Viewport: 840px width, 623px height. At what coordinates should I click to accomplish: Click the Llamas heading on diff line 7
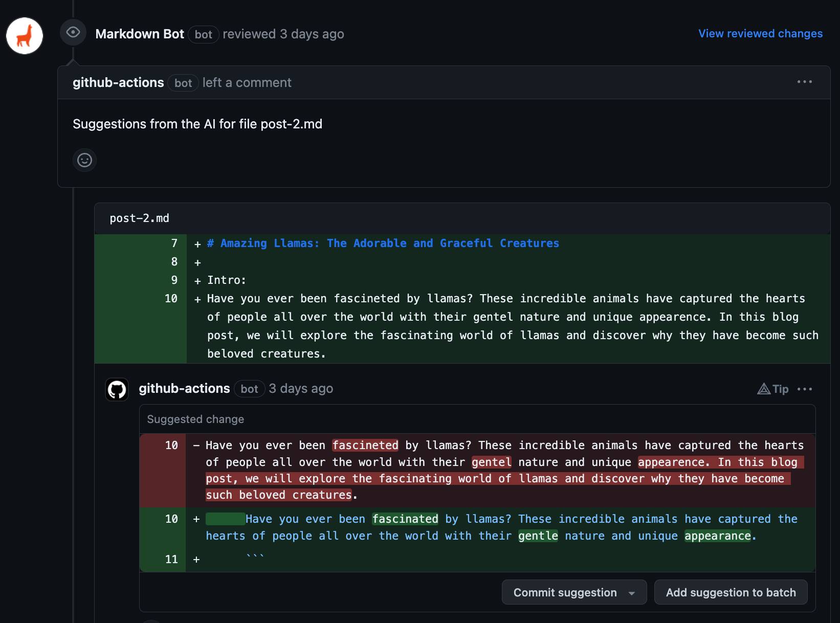click(383, 243)
